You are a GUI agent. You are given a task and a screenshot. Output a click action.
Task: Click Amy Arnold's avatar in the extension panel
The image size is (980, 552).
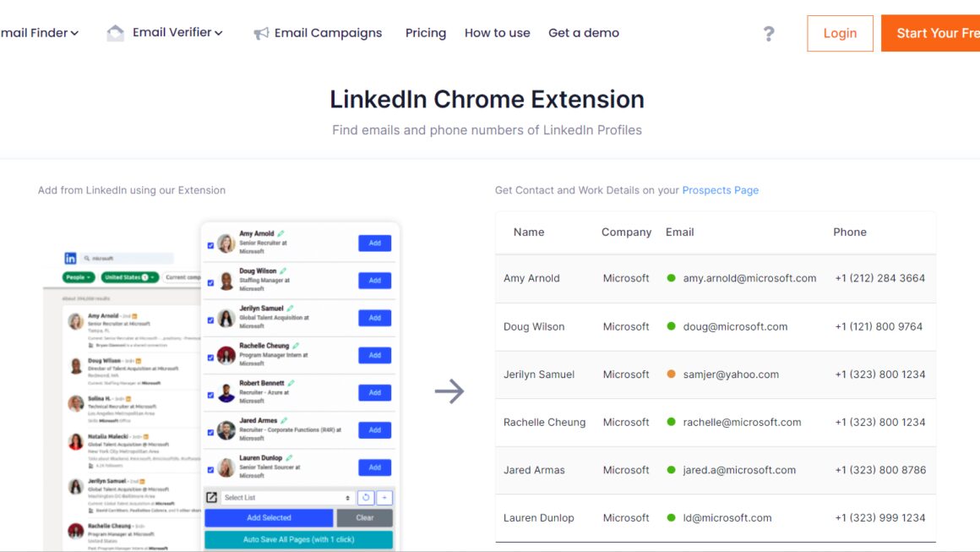tap(226, 243)
